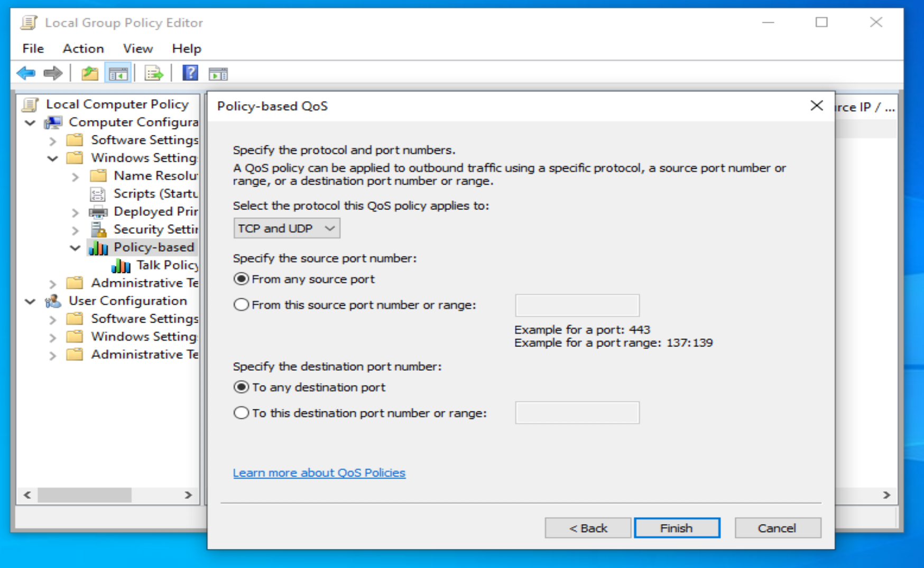Click the Export List toolbar icon
The image size is (924, 568).
click(x=154, y=74)
